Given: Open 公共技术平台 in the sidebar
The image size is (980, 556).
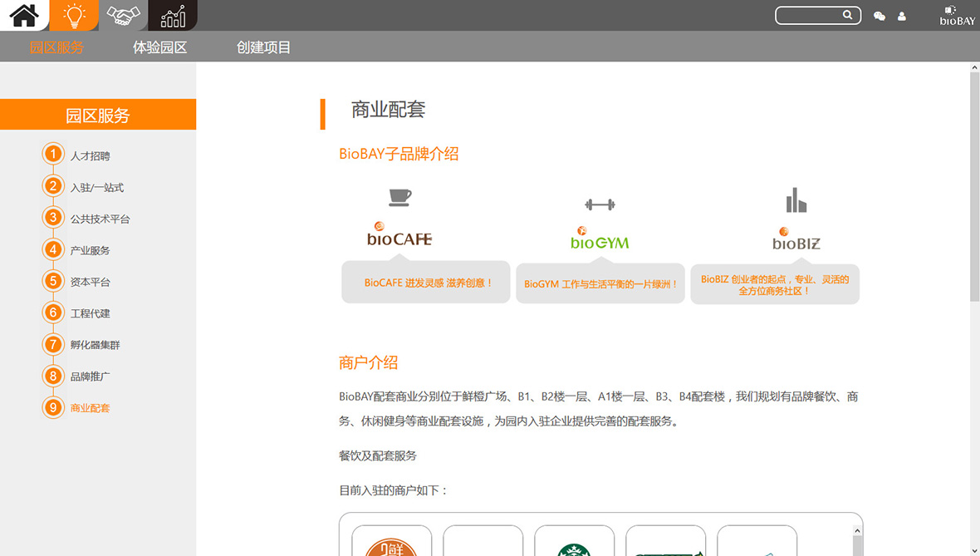Looking at the screenshot, I should [100, 219].
